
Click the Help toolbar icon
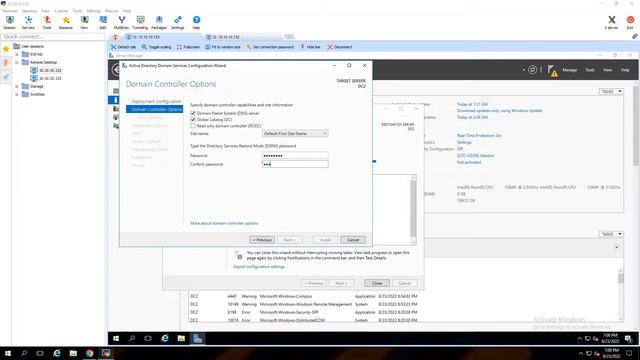tap(196, 22)
